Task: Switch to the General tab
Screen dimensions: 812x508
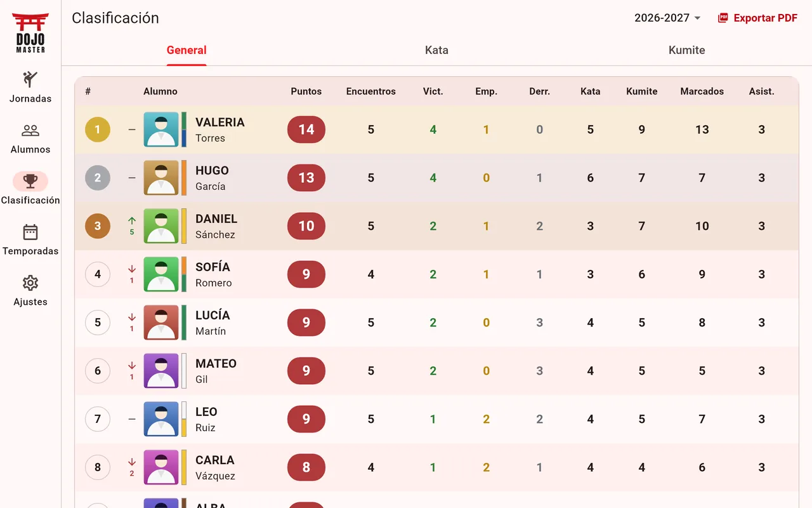Action: point(187,50)
